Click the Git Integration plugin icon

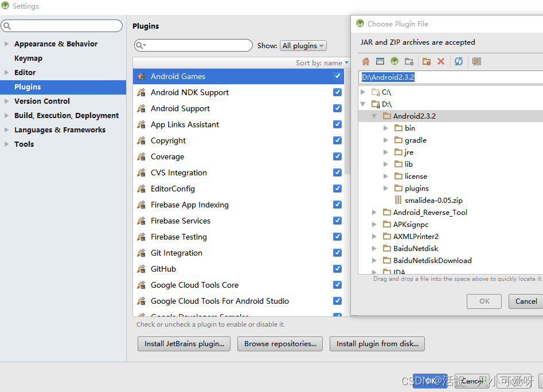point(141,253)
